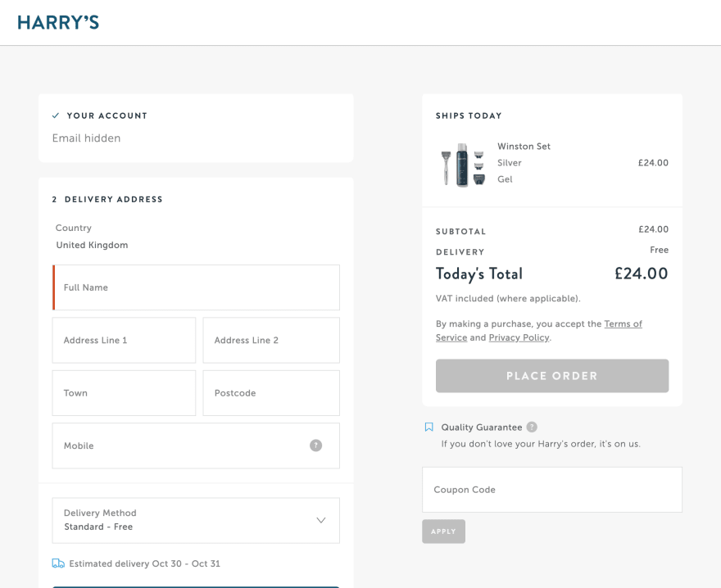This screenshot has height=588, width=721.
Task: Focus the Address Line 2 field
Action: pyautogui.click(x=271, y=340)
